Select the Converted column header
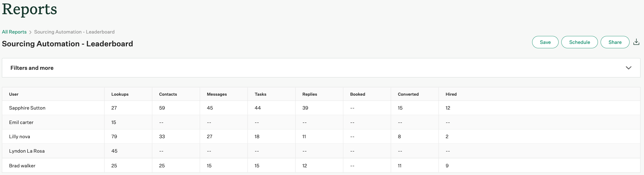The image size is (644, 175). (408, 94)
